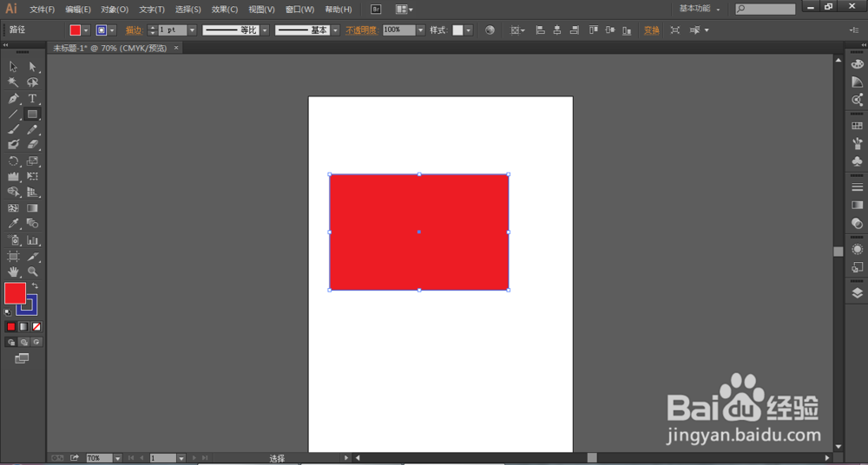Select the Blend tool
Image resolution: width=868 pixels, height=465 pixels.
[33, 224]
